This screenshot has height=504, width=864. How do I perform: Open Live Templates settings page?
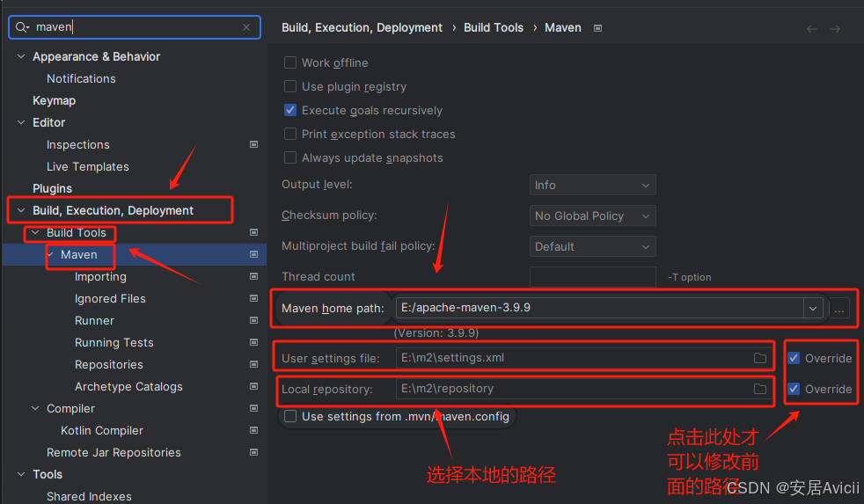(x=88, y=166)
